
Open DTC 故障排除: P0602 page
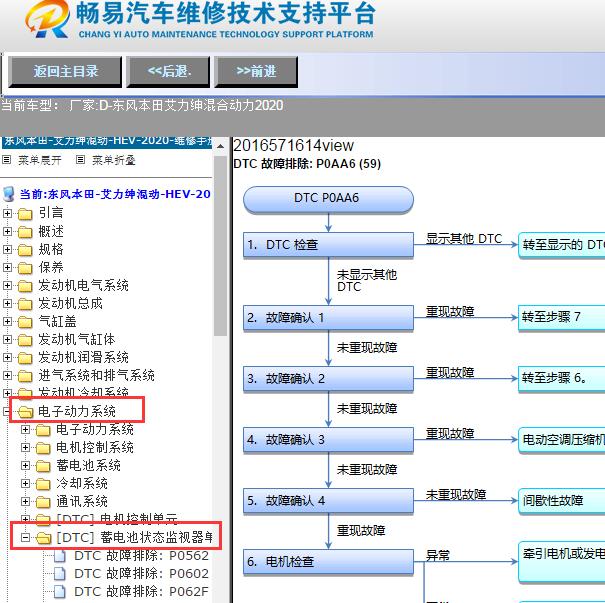point(141,574)
